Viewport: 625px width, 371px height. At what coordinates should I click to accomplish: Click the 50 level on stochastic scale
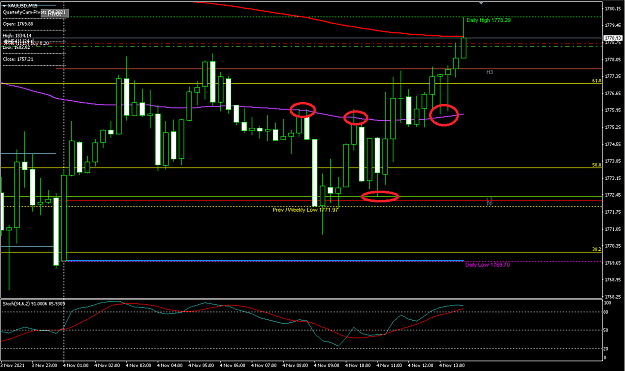606,330
